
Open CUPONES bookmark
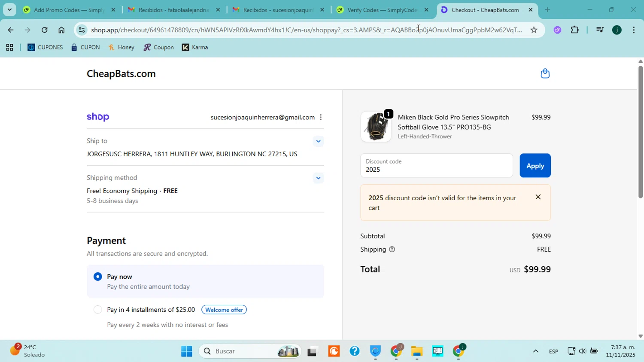tap(45, 48)
